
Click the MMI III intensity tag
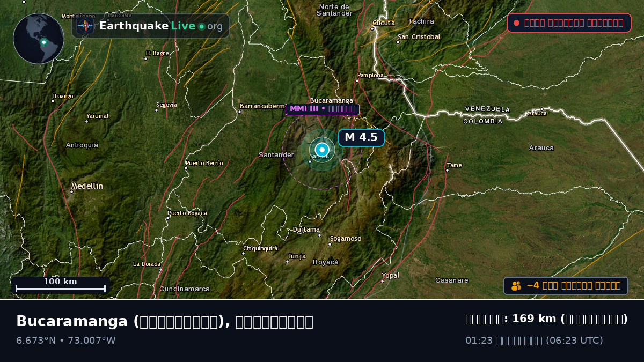[x=323, y=109]
